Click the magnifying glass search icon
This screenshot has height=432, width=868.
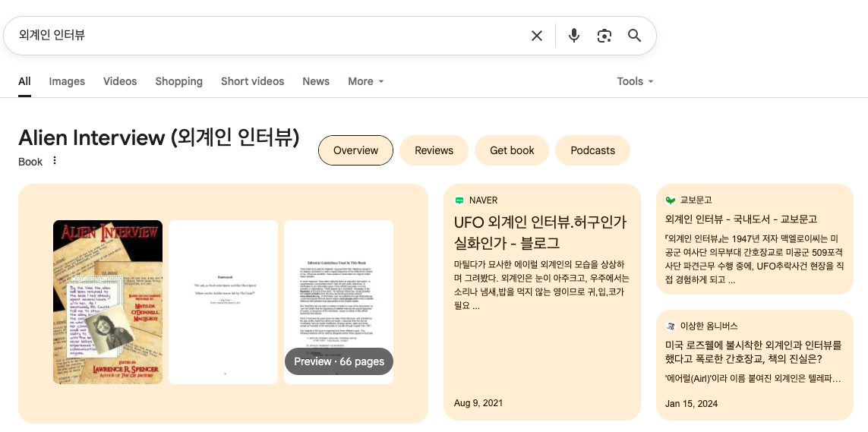click(634, 36)
